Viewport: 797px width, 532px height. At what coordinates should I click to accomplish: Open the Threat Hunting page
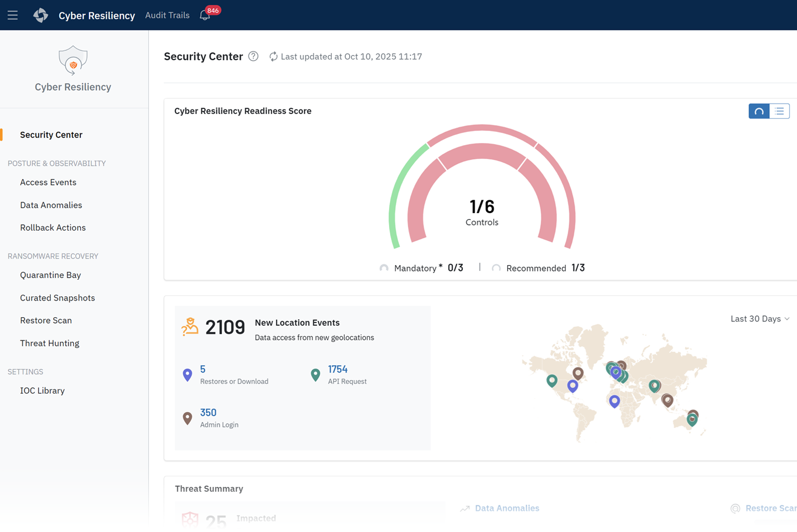(49, 343)
